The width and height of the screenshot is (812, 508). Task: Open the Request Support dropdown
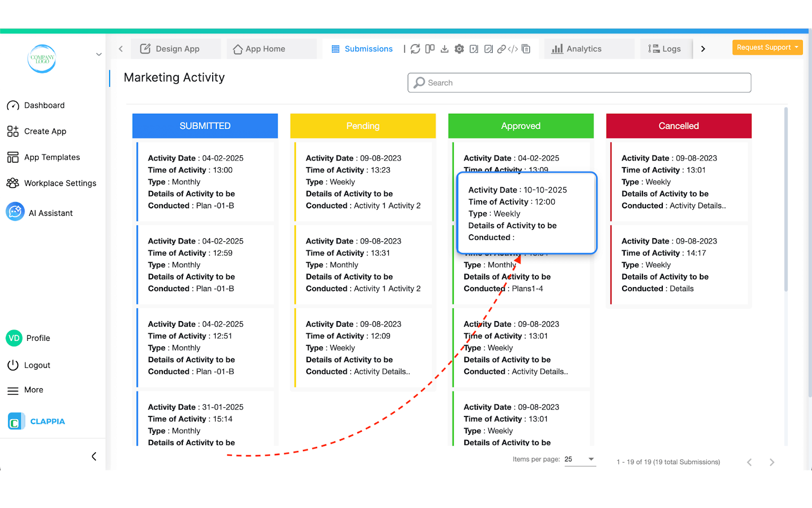767,47
